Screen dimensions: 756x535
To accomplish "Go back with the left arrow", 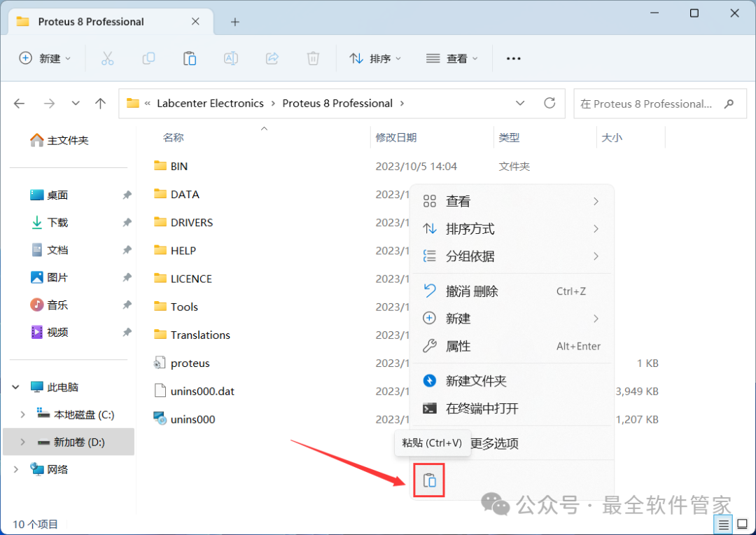I will coord(20,103).
